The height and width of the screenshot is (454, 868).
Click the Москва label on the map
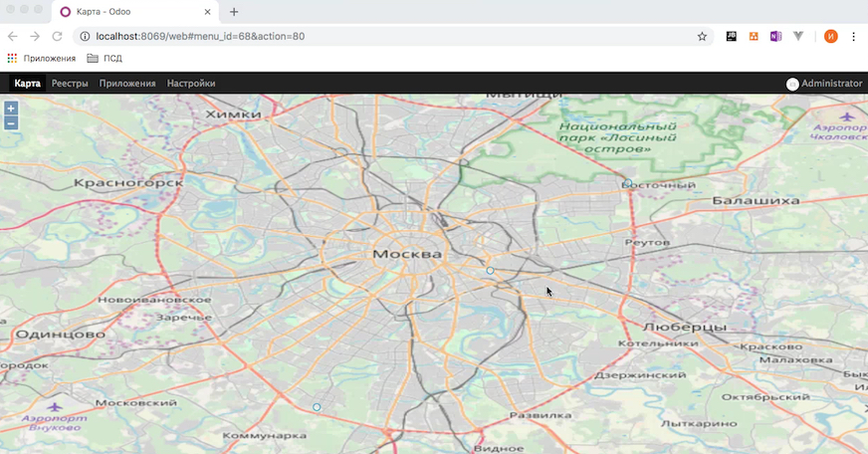click(407, 254)
